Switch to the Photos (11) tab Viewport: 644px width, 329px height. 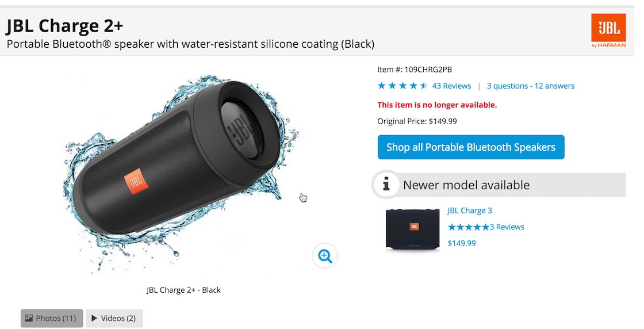(x=52, y=318)
